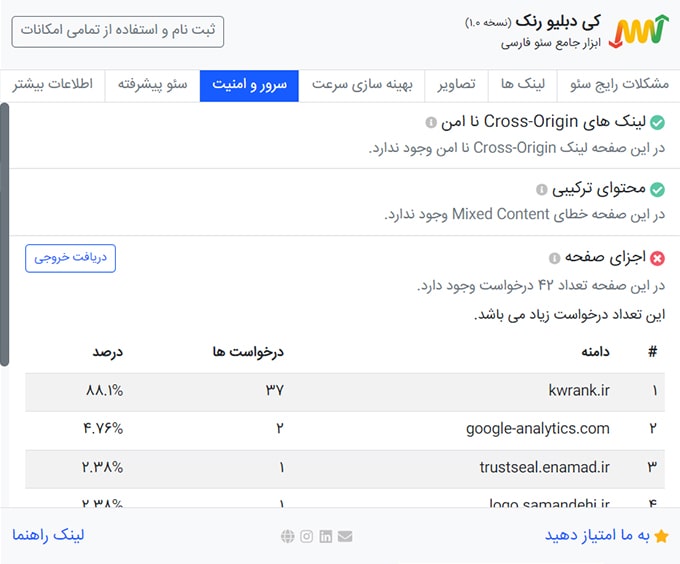This screenshot has width=680, height=564.
Task: Open info icon beside اجزای صفحه heading
Action: pyautogui.click(x=555, y=258)
